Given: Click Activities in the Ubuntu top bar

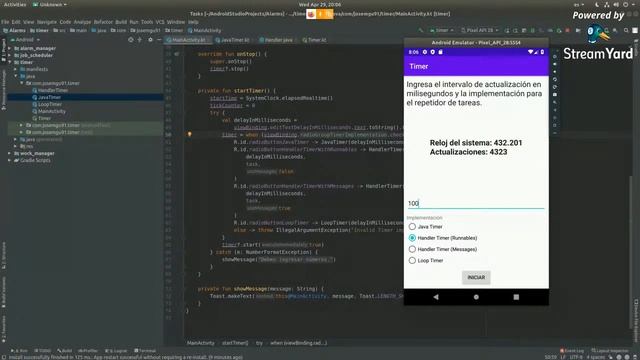Looking at the screenshot, I should pos(15,4).
